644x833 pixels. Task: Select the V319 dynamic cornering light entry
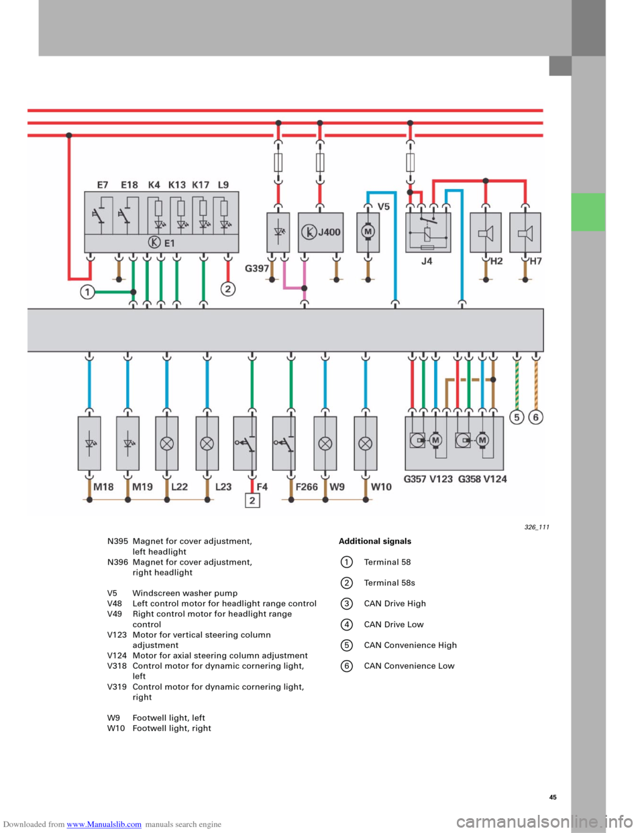[x=206, y=692]
